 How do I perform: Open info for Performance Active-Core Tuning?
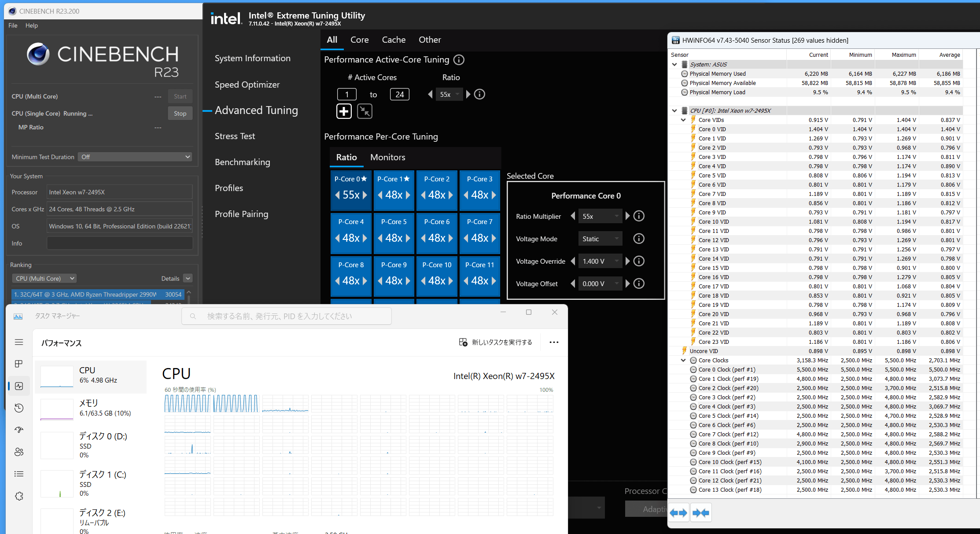459,59
